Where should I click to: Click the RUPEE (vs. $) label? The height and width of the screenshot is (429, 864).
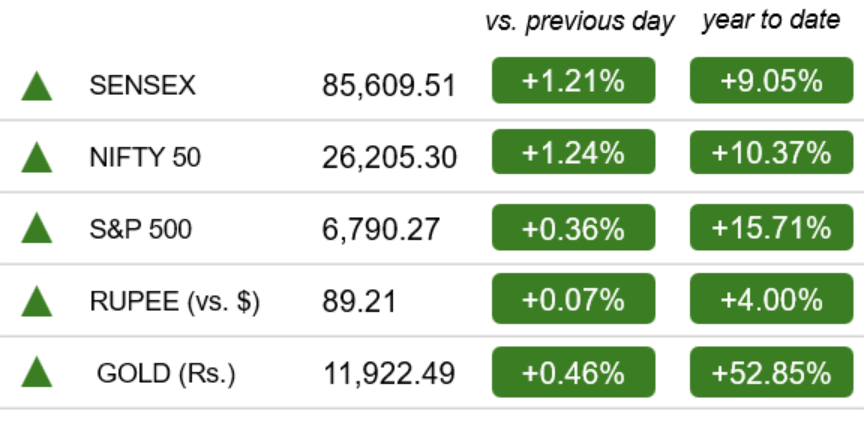coord(174,302)
